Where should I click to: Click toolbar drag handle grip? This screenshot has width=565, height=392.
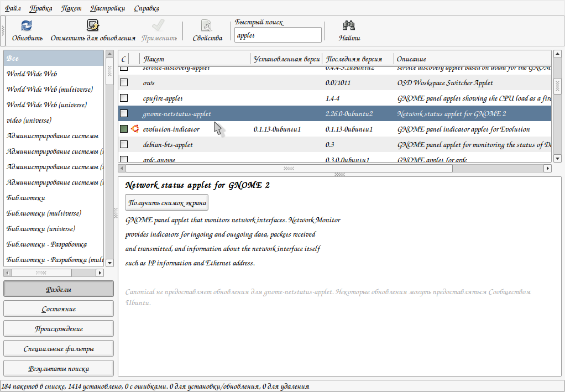3,31
